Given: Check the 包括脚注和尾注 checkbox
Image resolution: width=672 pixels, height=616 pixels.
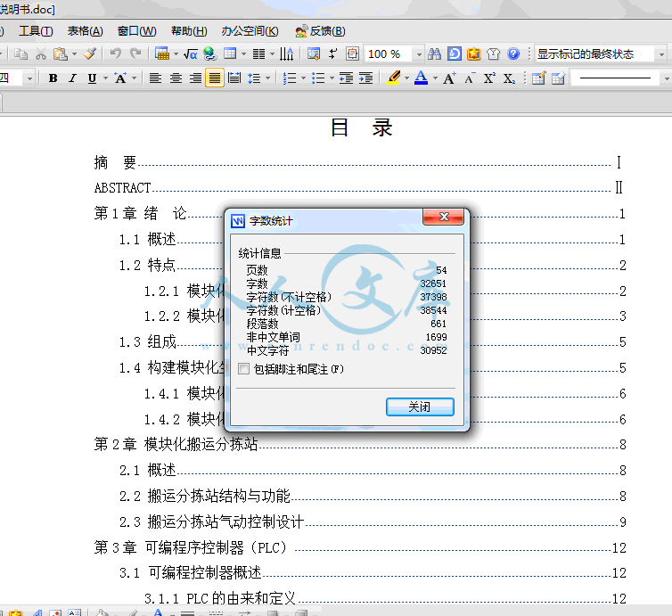Looking at the screenshot, I should point(244,369).
